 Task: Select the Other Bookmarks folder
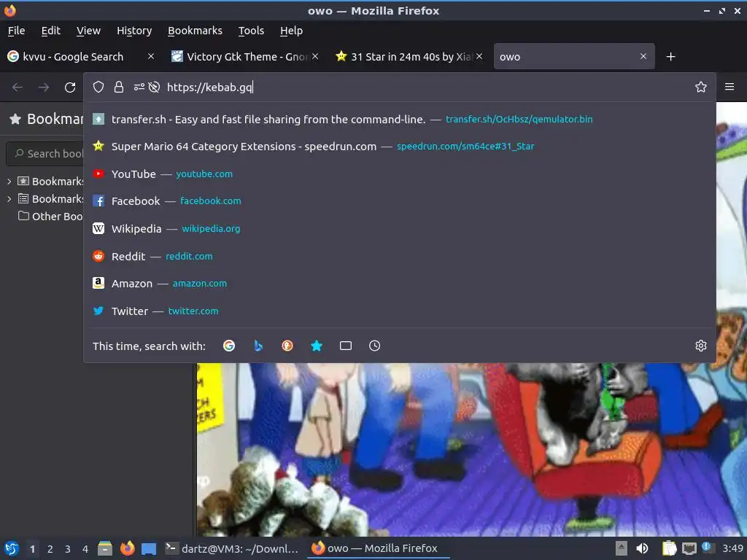pos(50,216)
